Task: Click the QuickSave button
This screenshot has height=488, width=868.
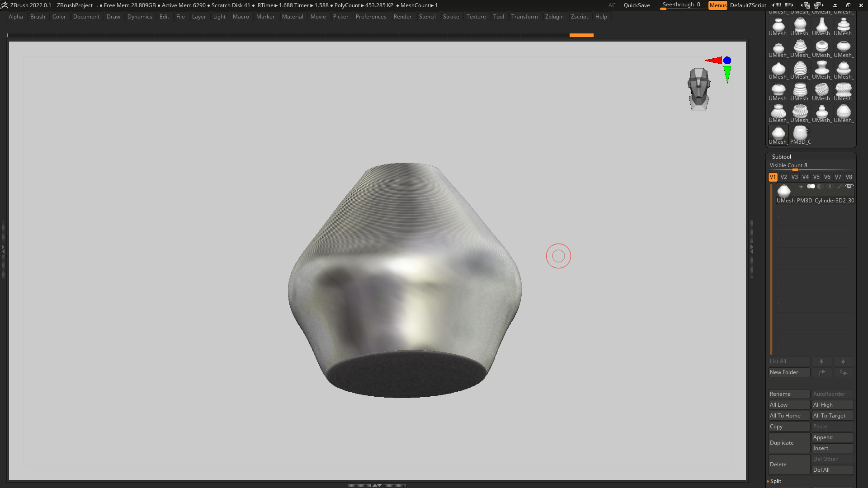Action: [637, 5]
